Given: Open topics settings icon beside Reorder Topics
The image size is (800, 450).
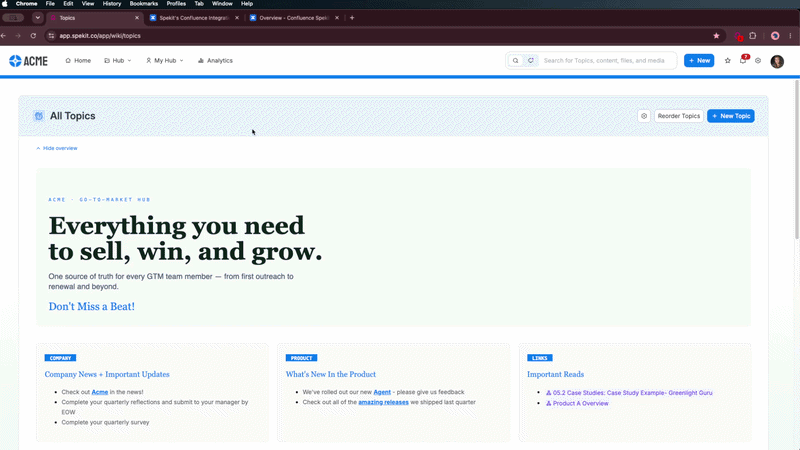Looking at the screenshot, I should click(644, 116).
